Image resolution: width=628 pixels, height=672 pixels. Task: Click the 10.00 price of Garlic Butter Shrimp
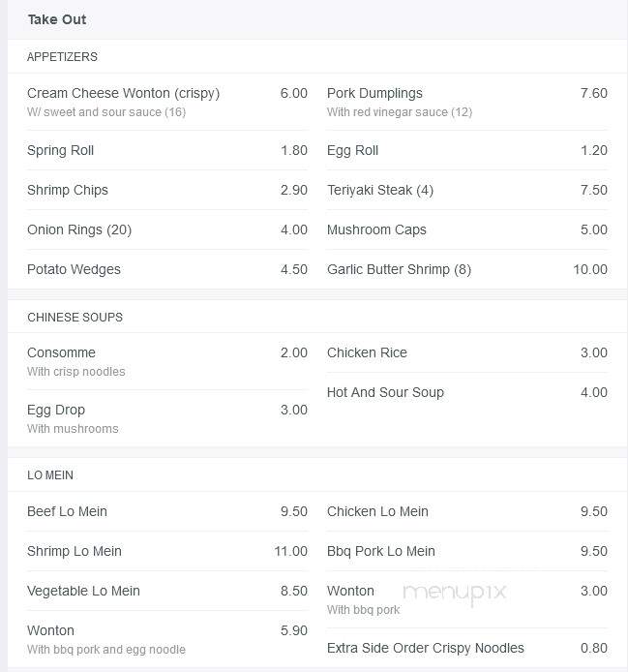[590, 269]
